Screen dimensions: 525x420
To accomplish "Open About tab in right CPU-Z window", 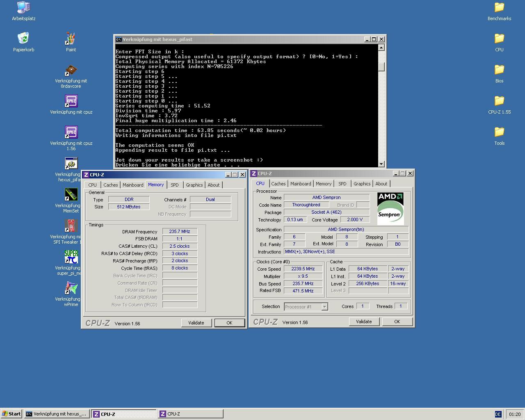I will (x=381, y=184).
